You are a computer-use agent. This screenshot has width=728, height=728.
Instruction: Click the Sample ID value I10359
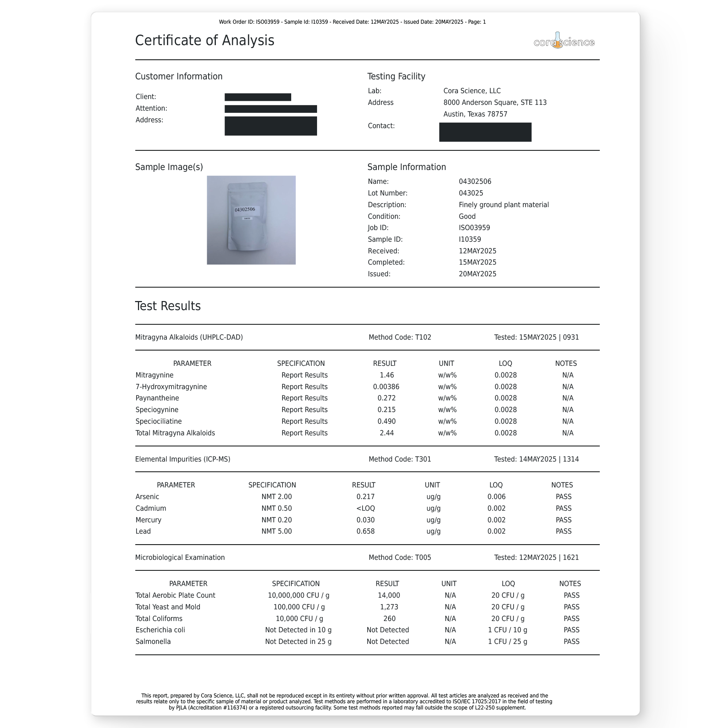(470, 240)
